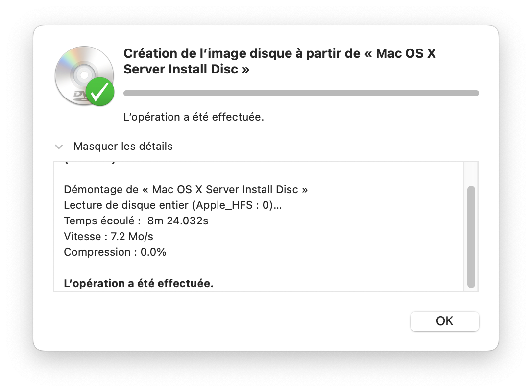The image size is (532, 392).
Task: Click the cut-off text at log top
Action: coord(90,163)
